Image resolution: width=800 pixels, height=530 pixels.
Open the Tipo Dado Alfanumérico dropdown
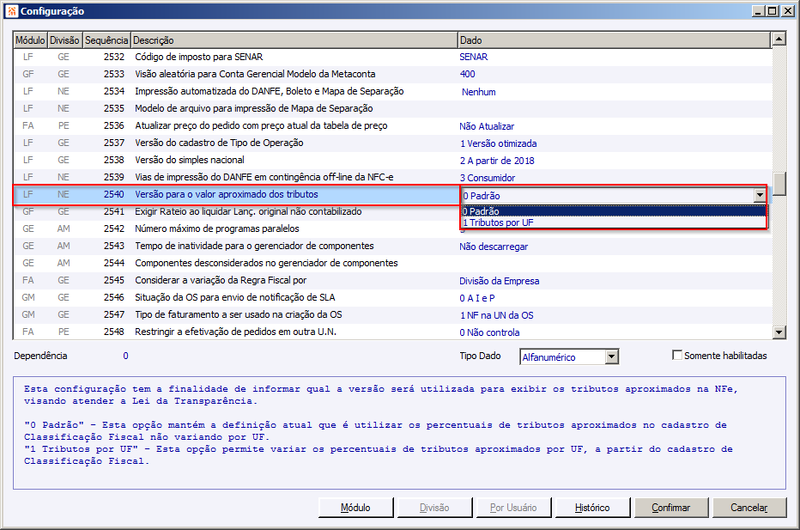[x=612, y=357]
